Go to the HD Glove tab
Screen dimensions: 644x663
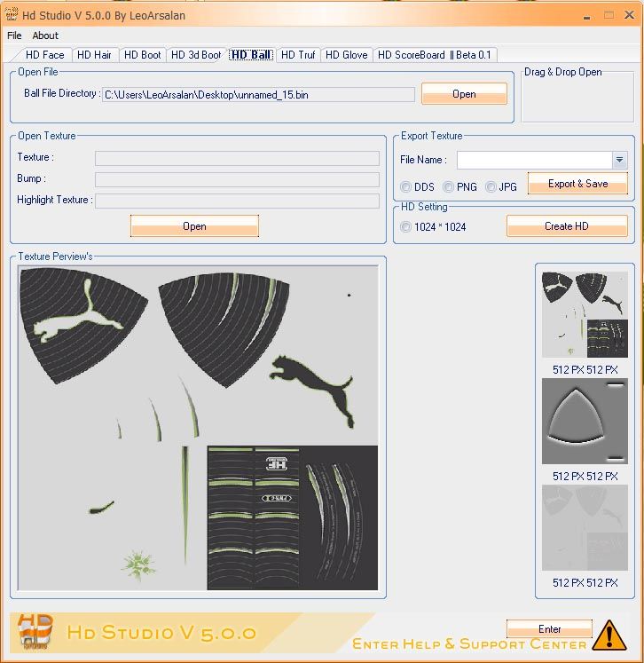point(346,55)
